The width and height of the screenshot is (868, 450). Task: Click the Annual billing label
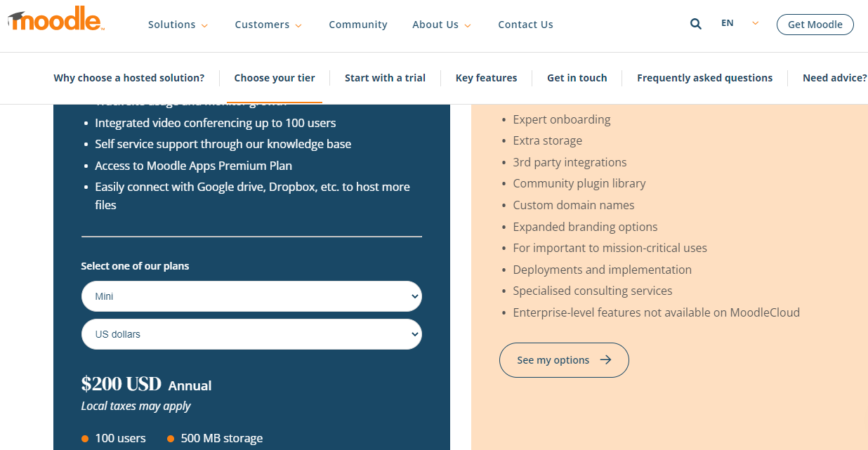[x=190, y=385]
